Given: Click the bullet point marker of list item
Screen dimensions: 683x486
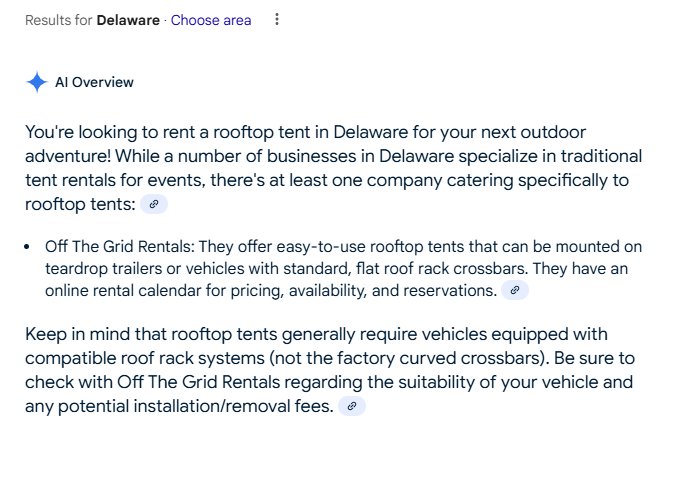Looking at the screenshot, I should tap(27, 247).
